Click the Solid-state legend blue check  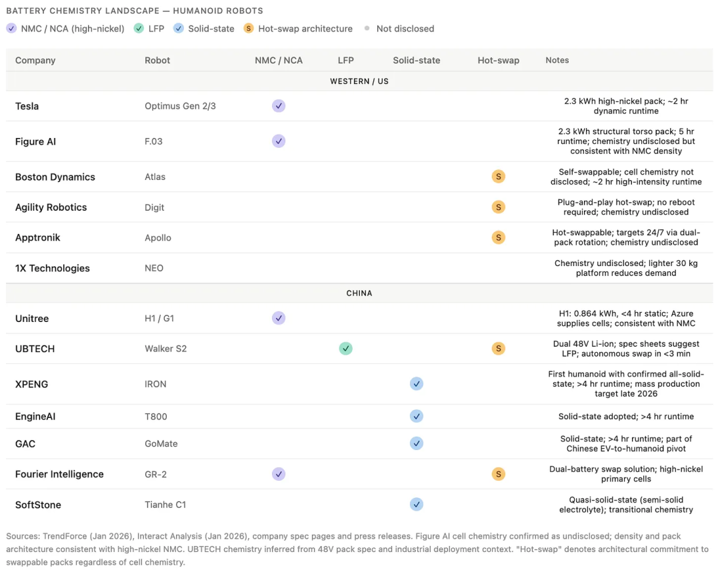[178, 29]
